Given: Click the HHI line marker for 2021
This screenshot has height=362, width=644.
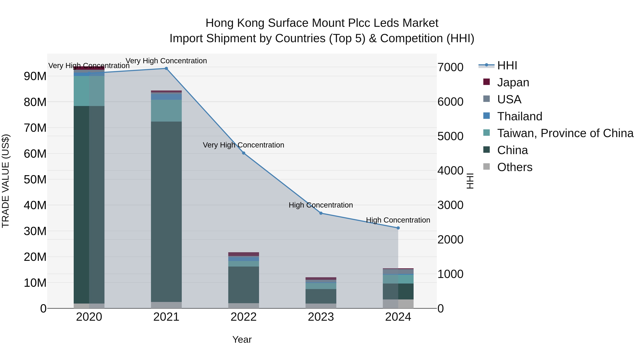Looking at the screenshot, I should tap(166, 68).
